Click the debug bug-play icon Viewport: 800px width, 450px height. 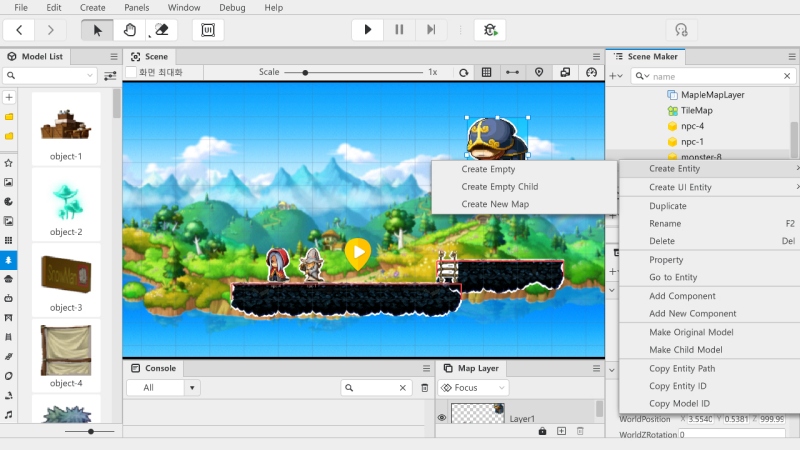490,30
